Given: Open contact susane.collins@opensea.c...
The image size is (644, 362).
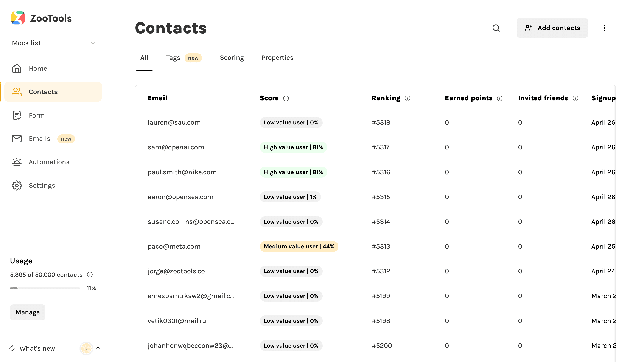Looking at the screenshot, I should [191, 222].
